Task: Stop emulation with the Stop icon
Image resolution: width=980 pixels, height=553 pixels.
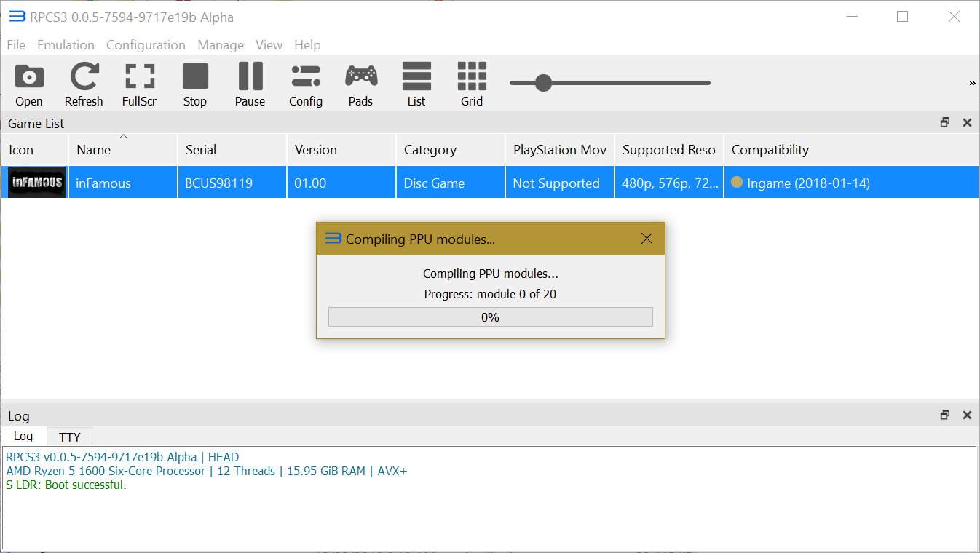Action: [x=195, y=84]
